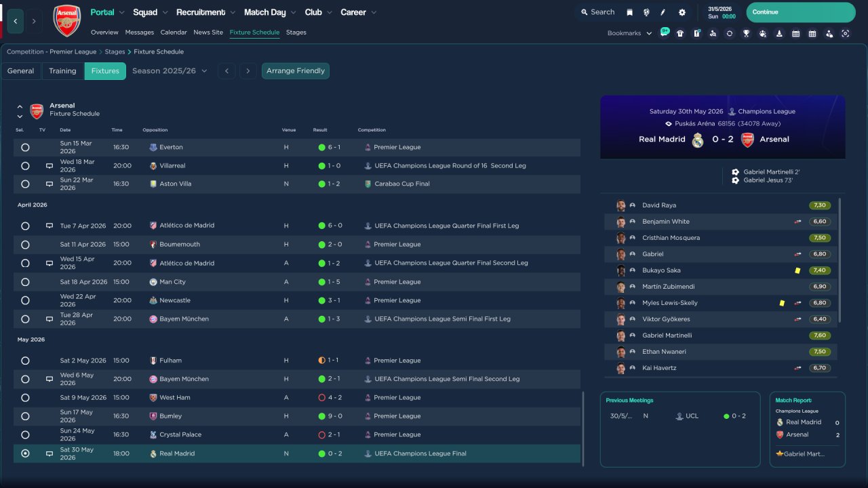Open the Messages sub-tab

coord(140,33)
